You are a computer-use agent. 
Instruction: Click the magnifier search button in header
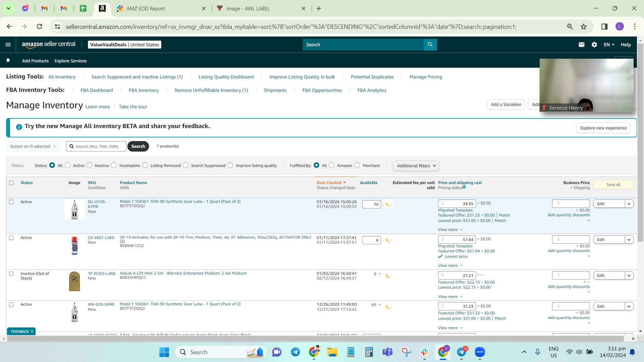(x=430, y=45)
